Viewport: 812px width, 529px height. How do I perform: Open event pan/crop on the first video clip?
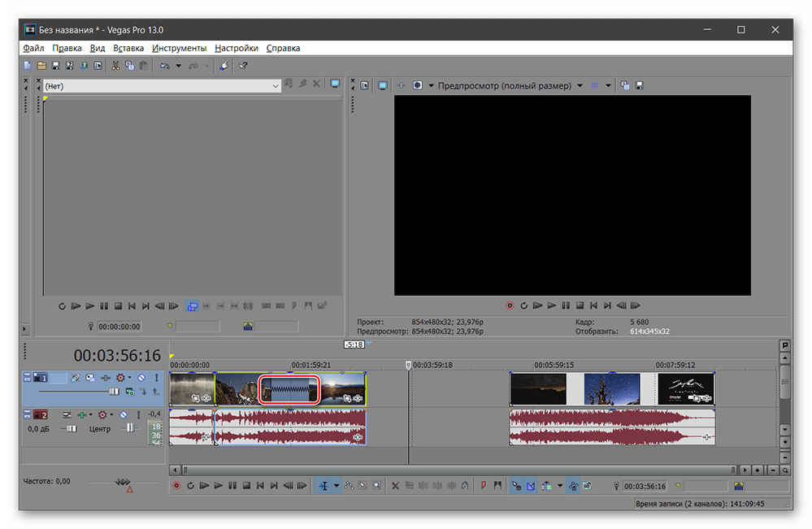coord(195,398)
